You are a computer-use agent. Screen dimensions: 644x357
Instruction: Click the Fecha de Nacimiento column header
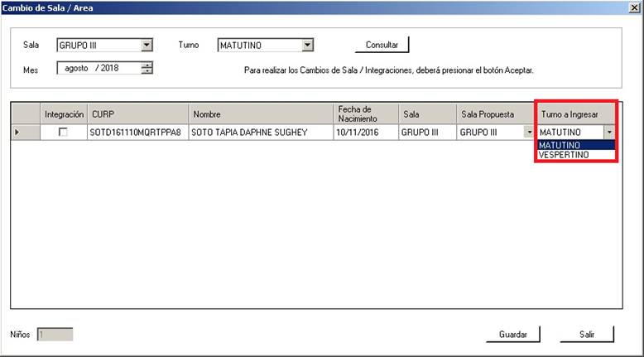click(x=365, y=113)
